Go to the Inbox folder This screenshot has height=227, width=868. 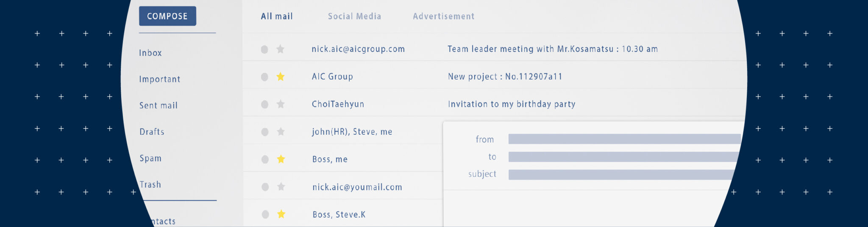[150, 53]
